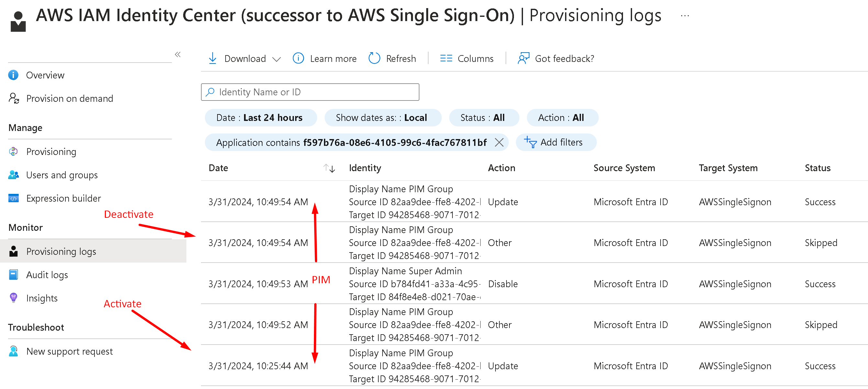Open the Action All filter
Viewport: 868px width, 389px height.
(562, 118)
